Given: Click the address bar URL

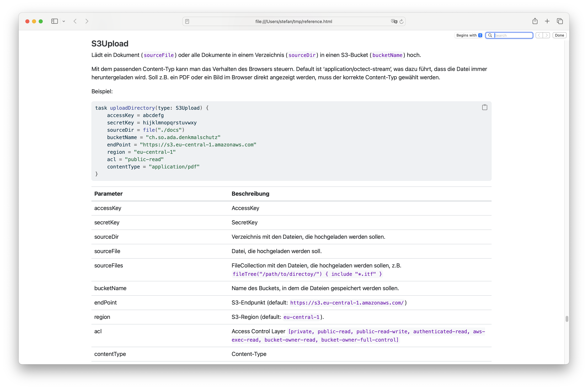Looking at the screenshot, I should (x=293, y=22).
